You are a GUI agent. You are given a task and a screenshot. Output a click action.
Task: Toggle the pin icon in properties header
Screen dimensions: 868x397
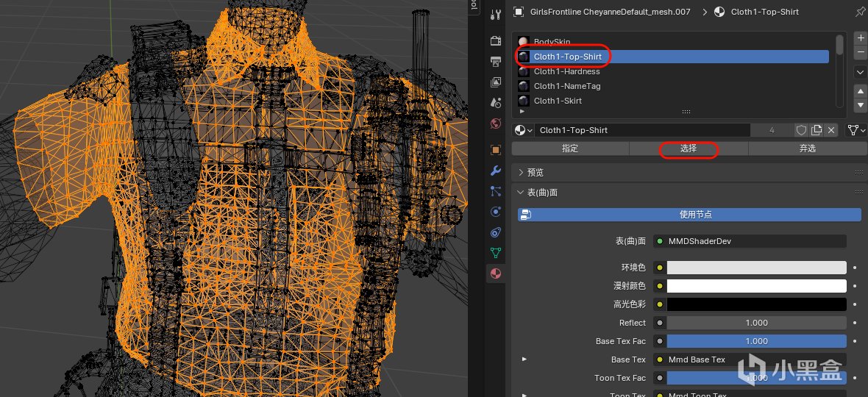(x=860, y=12)
